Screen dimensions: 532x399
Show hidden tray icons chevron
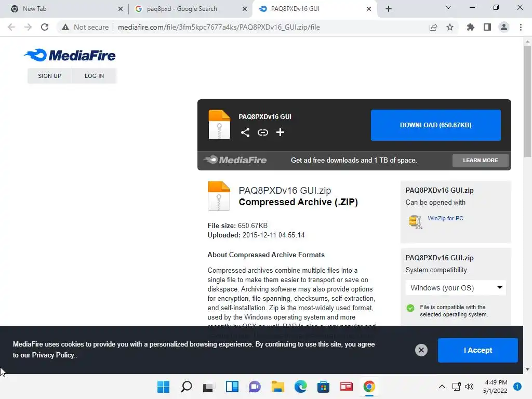442,387
